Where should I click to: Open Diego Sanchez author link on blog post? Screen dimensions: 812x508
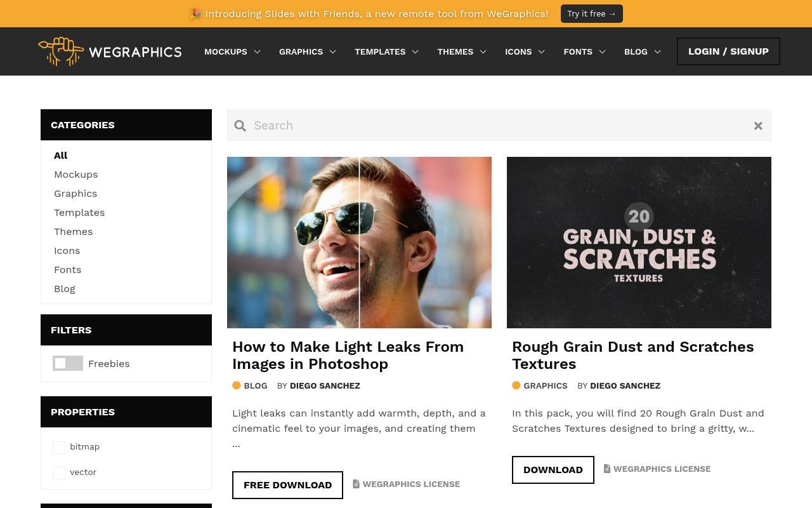click(x=325, y=385)
